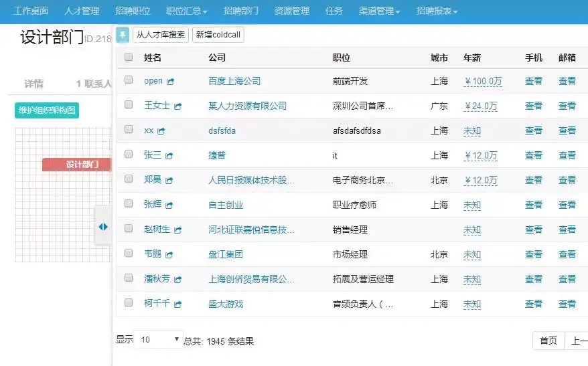Open 招聘部门 in top navigation
The width and height of the screenshot is (588, 366).
point(240,11)
